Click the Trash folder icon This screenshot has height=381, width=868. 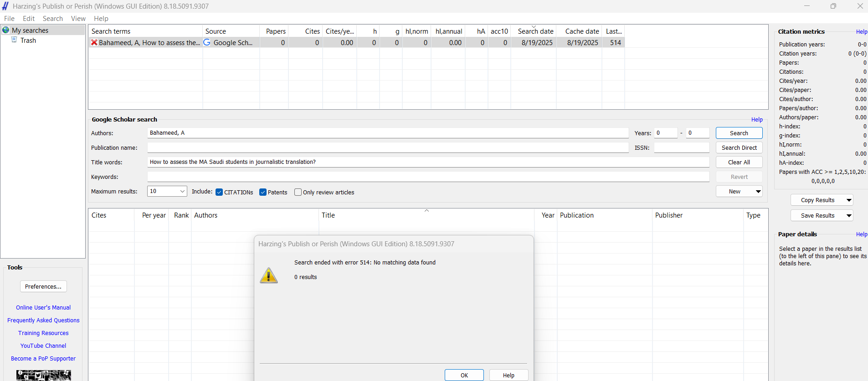pos(14,40)
